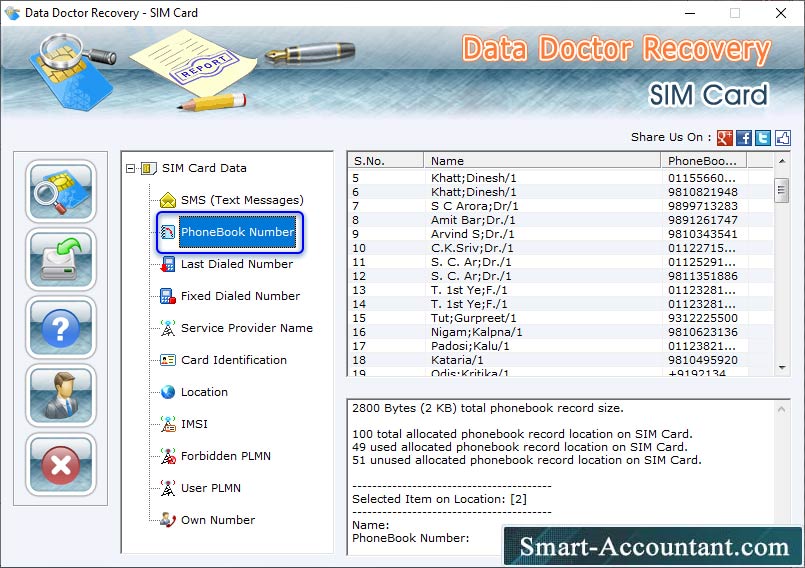
Task: Click the Last Dialed Number phone icon
Action: [x=168, y=264]
